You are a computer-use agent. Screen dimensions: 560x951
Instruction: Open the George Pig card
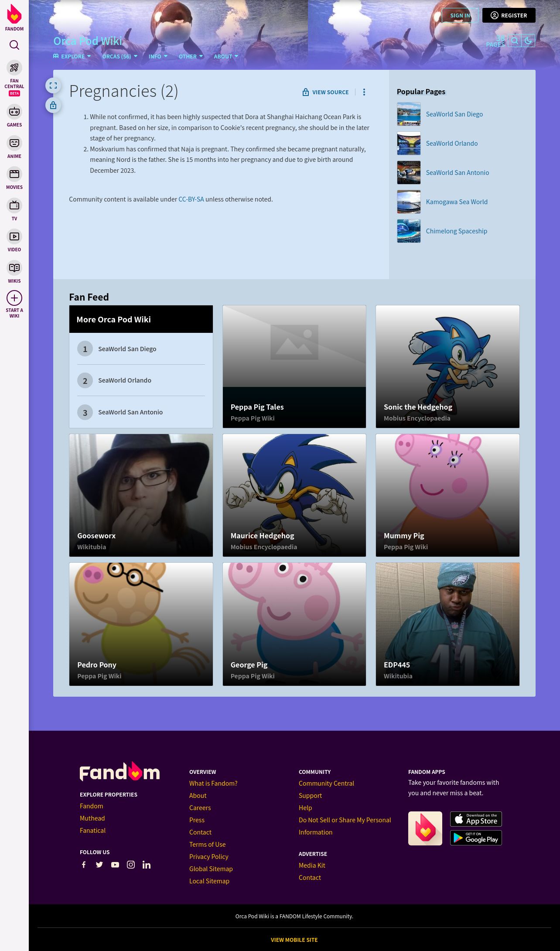[294, 624]
